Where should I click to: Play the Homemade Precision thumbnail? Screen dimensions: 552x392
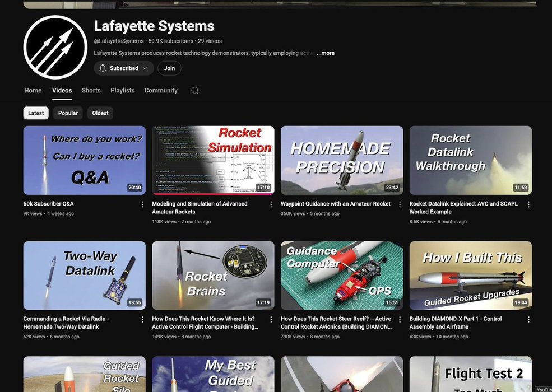342,161
